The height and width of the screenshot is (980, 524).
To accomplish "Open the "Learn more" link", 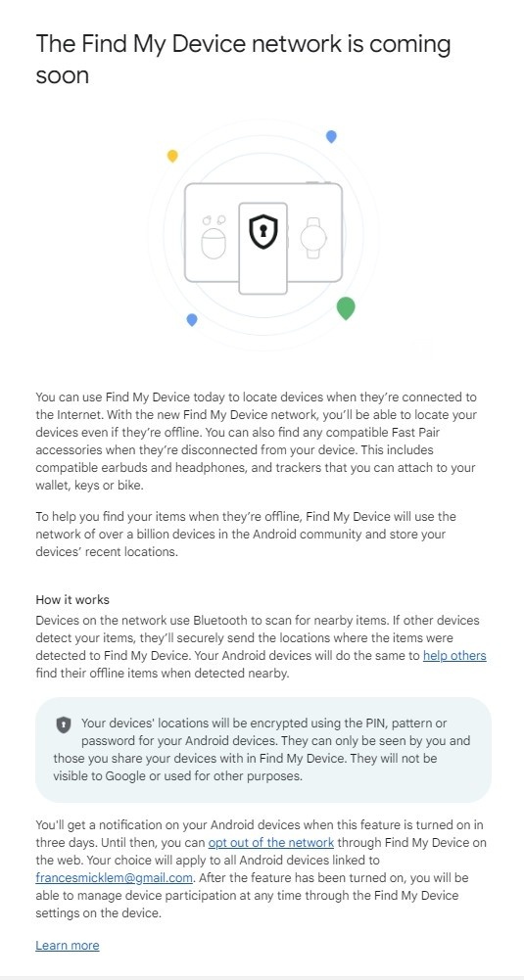I will point(68,945).
